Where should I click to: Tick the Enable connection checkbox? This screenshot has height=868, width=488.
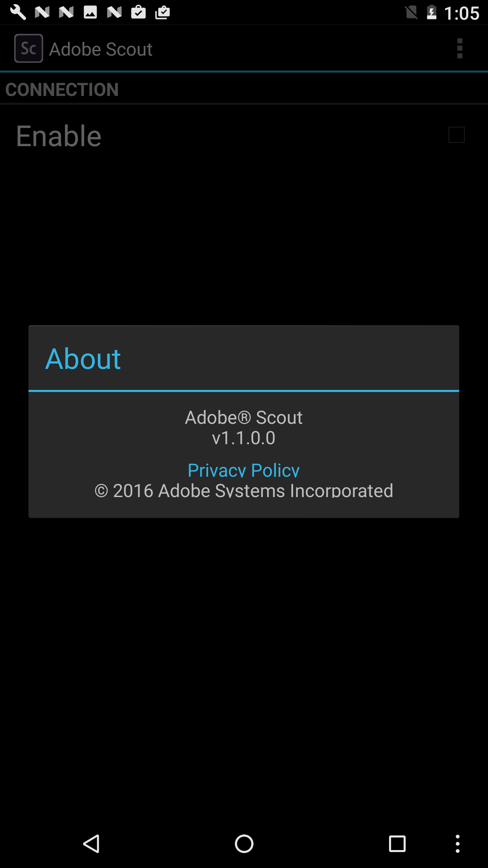[x=456, y=135]
